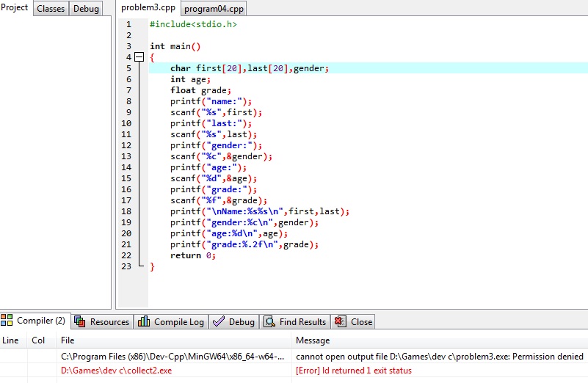Click the Message column header
This screenshot has height=383, width=588.
(440, 340)
